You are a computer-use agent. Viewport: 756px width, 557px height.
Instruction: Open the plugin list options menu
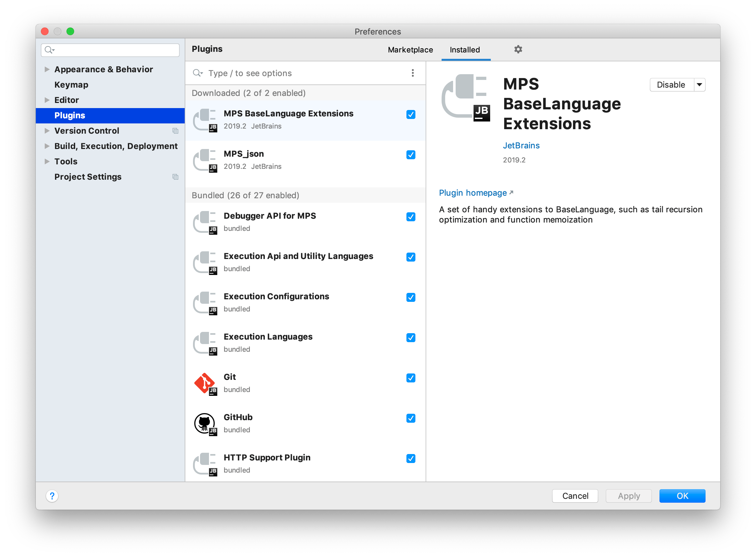pyautogui.click(x=413, y=73)
